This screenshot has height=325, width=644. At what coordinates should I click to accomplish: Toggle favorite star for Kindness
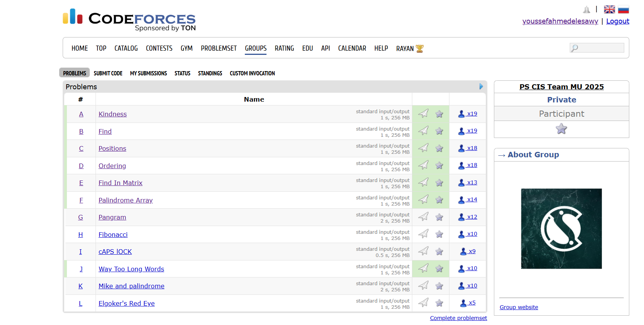point(439,114)
